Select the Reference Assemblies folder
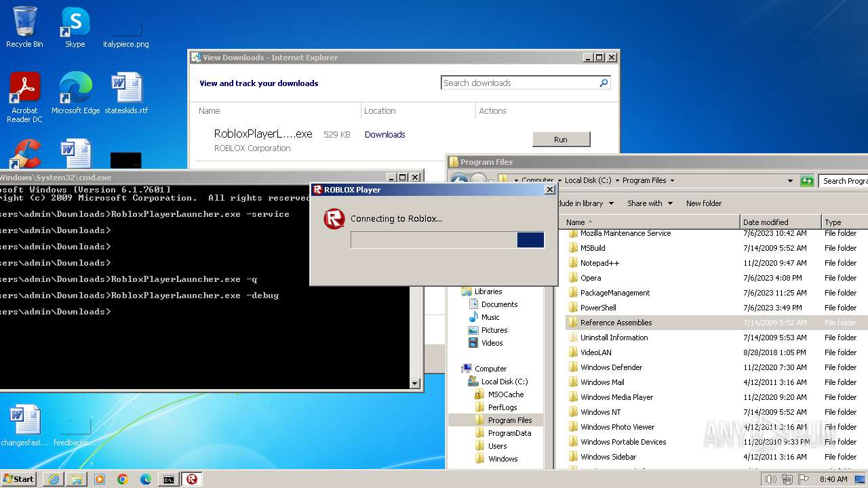Viewport: 868px width, 488px height. (616, 323)
